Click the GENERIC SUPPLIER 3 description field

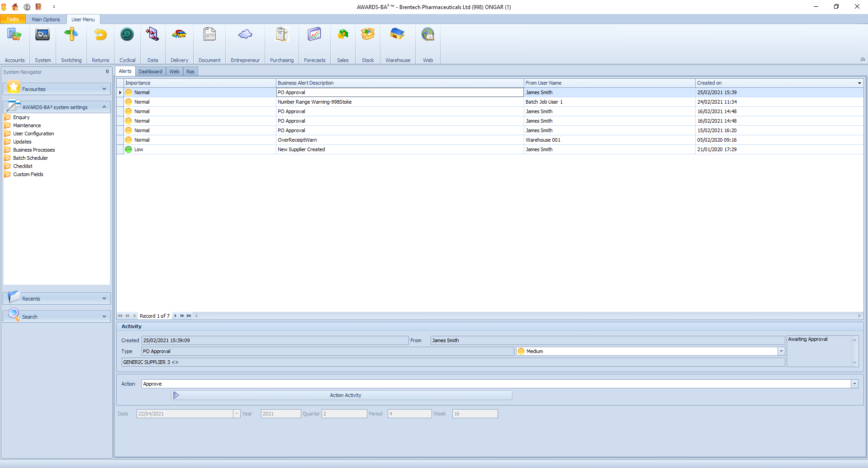[x=453, y=362]
